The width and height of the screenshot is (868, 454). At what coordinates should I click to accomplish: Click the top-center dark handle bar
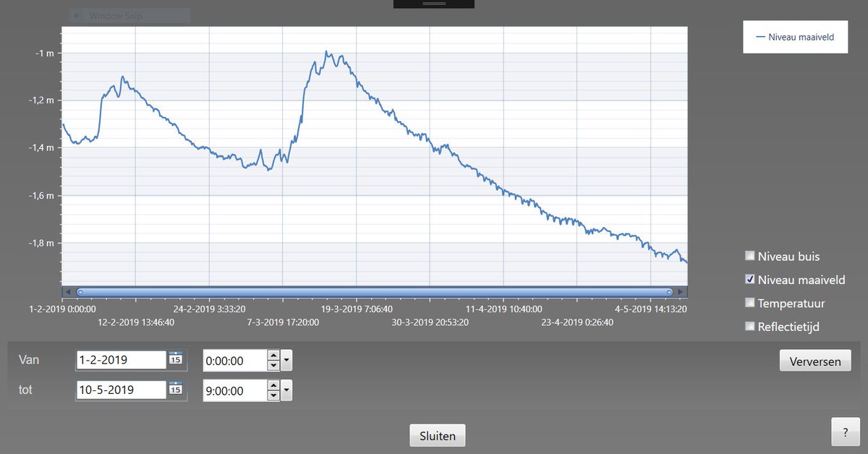click(x=434, y=4)
